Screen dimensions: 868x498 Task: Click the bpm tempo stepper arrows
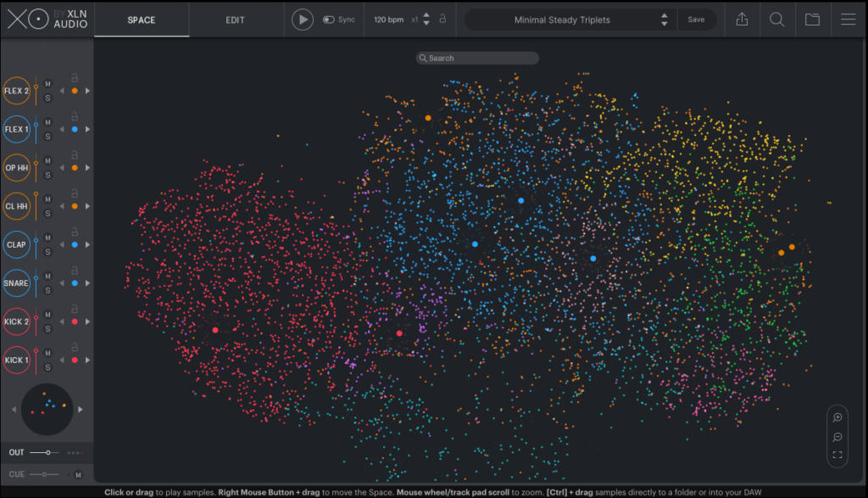(426, 20)
